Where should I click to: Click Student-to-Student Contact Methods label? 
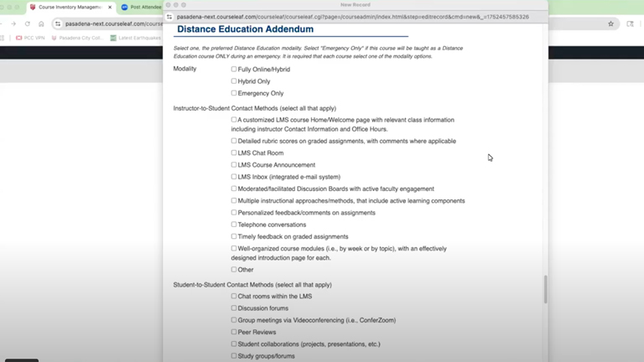[252, 285]
